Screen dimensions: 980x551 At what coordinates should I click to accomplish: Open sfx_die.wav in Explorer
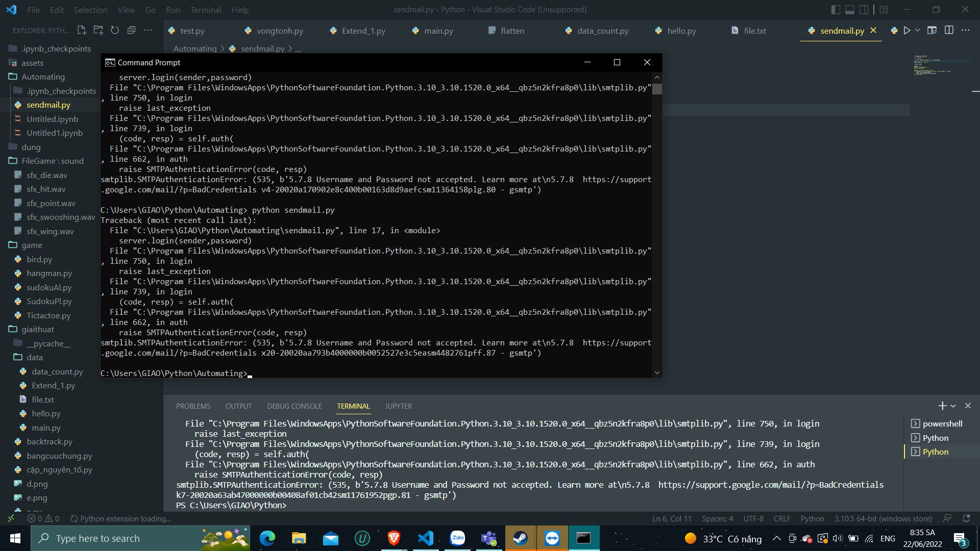click(x=47, y=175)
